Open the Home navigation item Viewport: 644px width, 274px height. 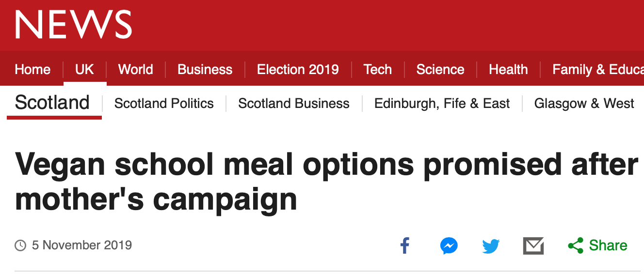point(32,69)
